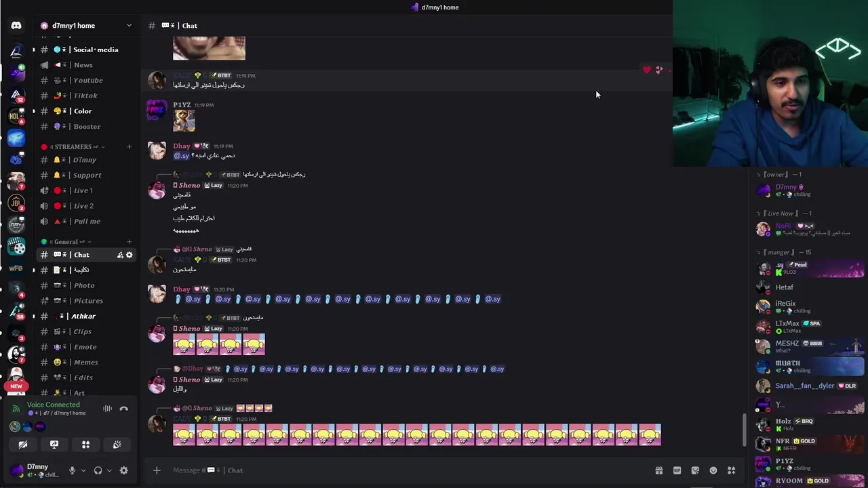Open Pictures channel
868x488 pixels.
[x=87, y=301]
